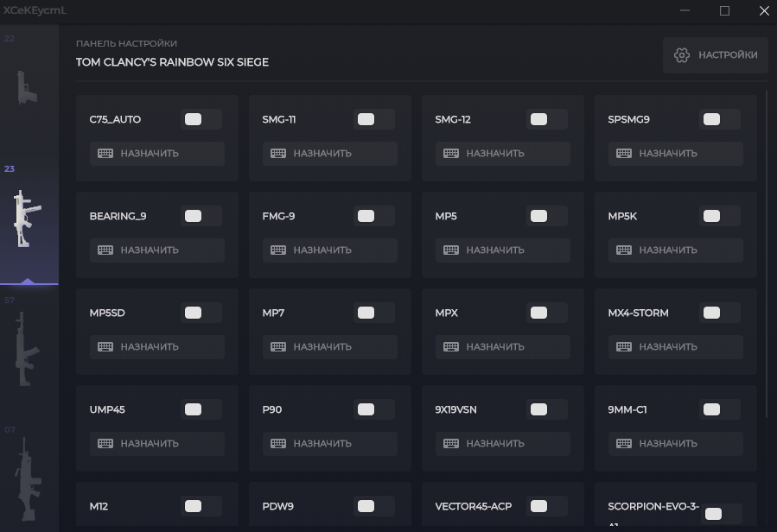Click keyboard icon under MP5K
This screenshot has height=532, width=777.
624,250
